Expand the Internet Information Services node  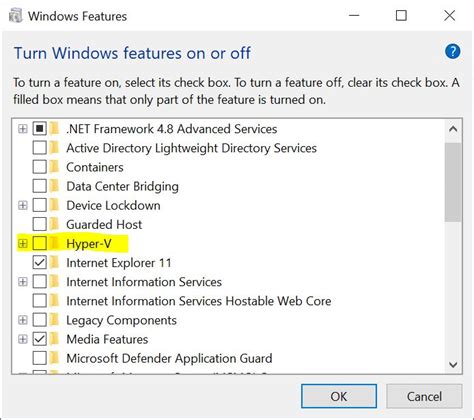(22, 282)
